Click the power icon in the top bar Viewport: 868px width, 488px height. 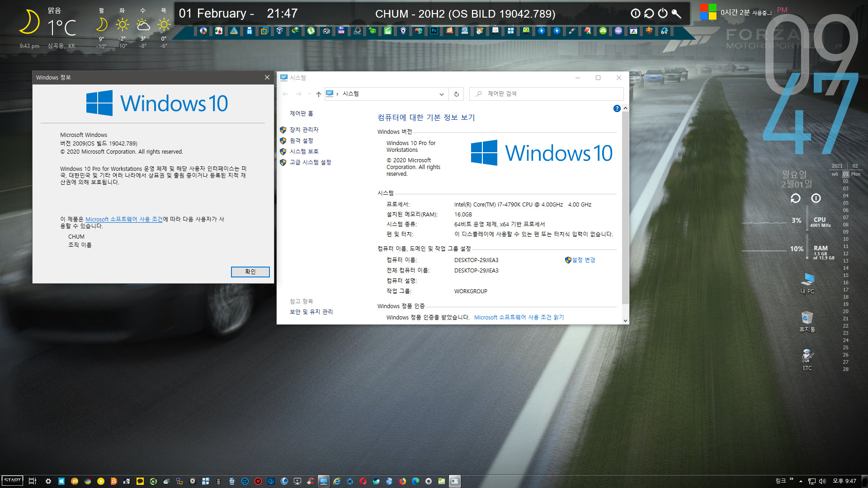pyautogui.click(x=663, y=13)
